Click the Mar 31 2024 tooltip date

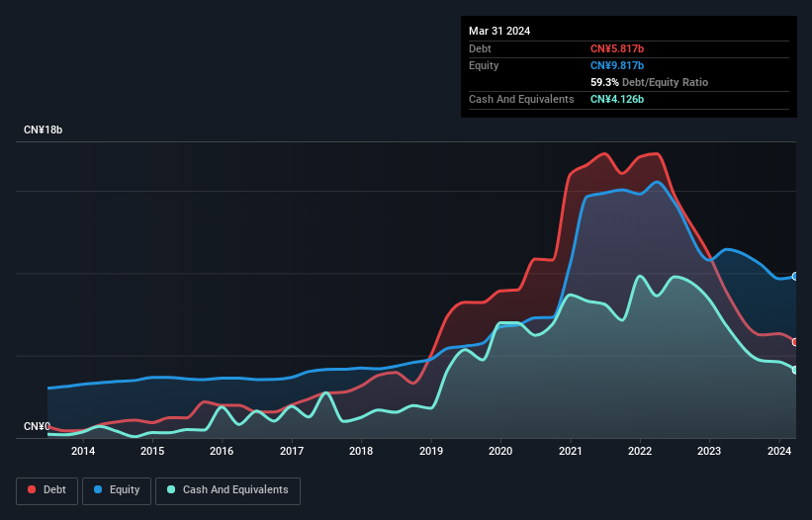[499, 31]
